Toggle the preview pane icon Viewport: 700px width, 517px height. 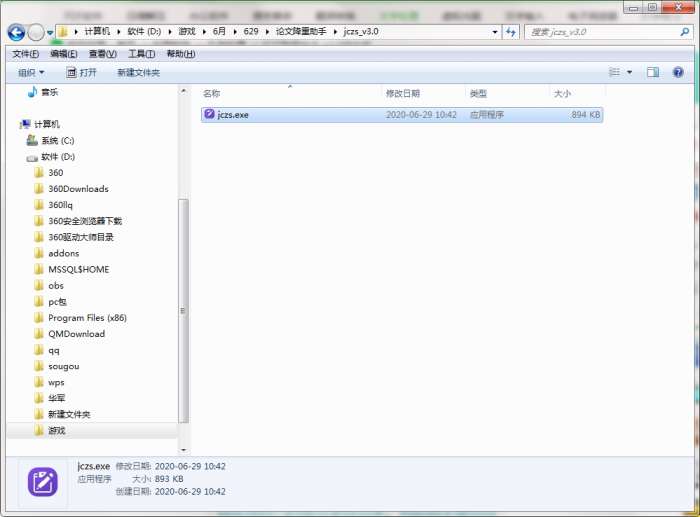653,72
